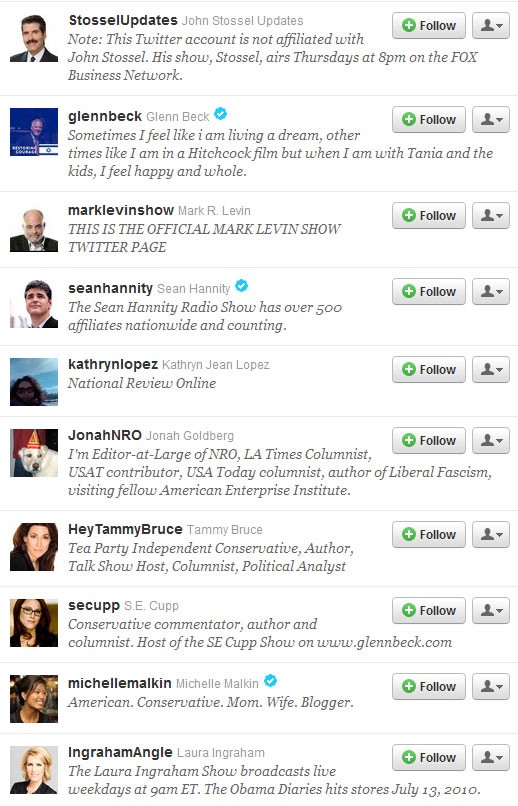Open secupp avatar image
The height and width of the screenshot is (806, 518).
tap(34, 623)
